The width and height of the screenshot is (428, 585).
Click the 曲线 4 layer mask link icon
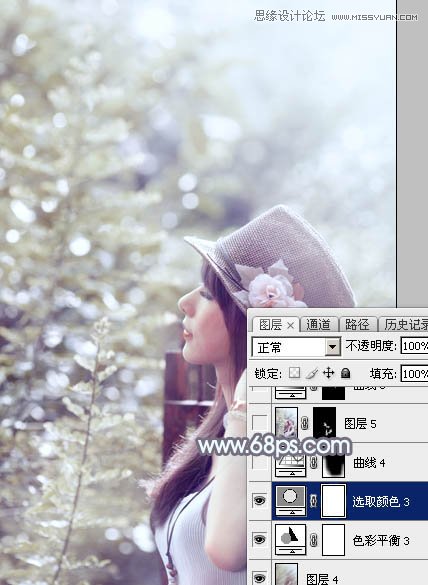(x=314, y=463)
